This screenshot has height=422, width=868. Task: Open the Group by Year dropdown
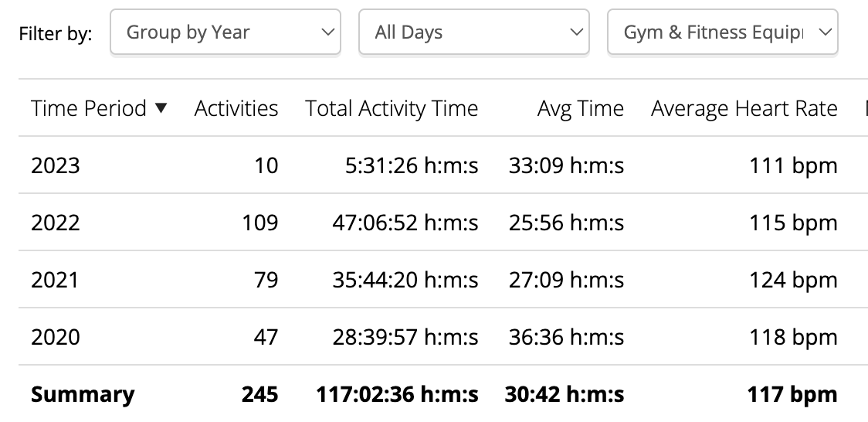point(225,32)
